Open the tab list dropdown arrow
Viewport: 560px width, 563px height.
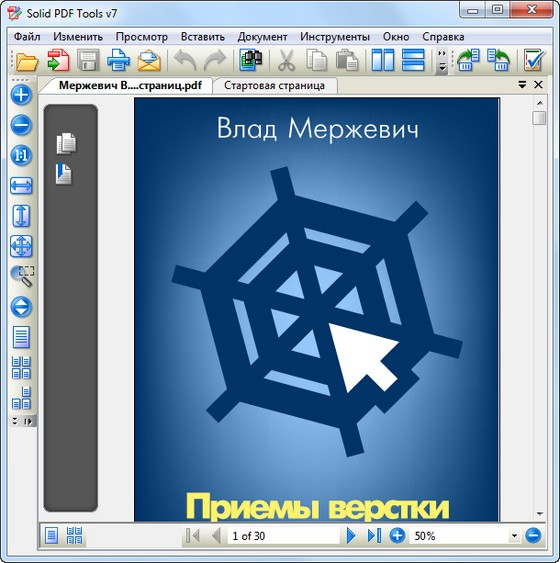pos(522,85)
